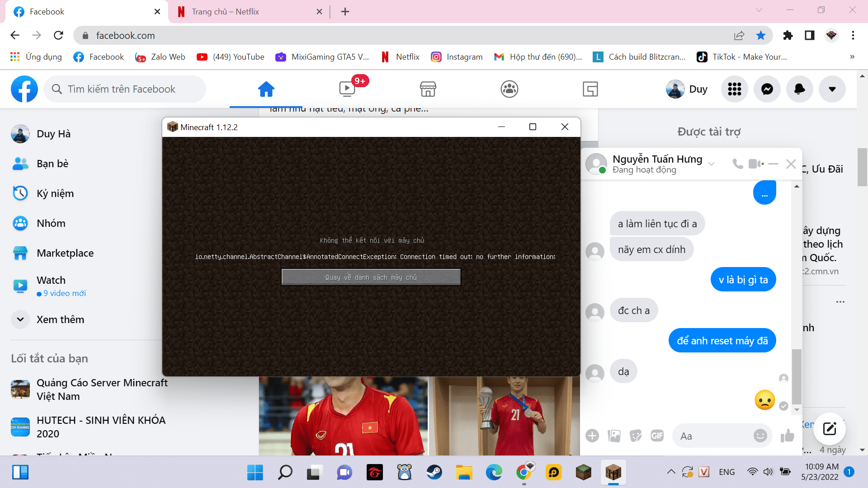Open the GIF picker in chat
Viewport: 868px width, 488px height.
[657, 436]
